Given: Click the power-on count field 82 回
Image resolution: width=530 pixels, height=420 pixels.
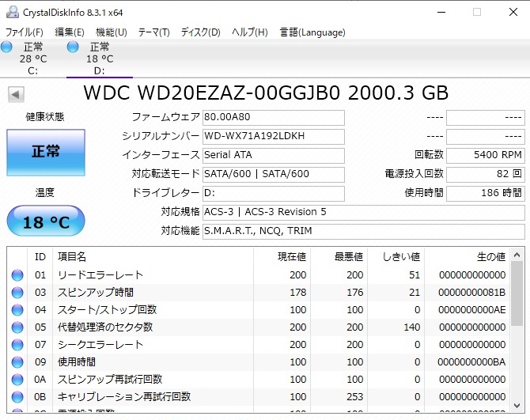Looking at the screenshot, I should tap(486, 174).
